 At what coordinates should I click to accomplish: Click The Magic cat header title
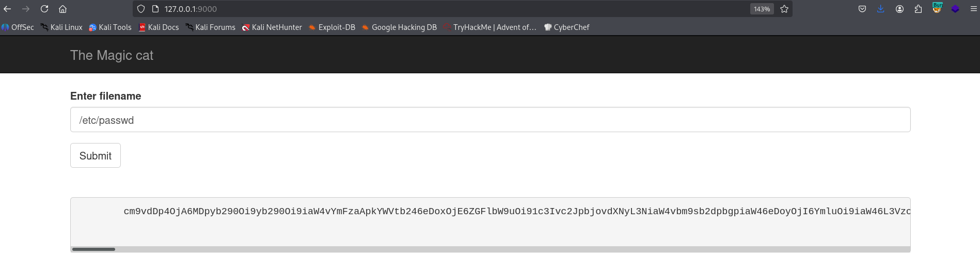click(x=112, y=55)
